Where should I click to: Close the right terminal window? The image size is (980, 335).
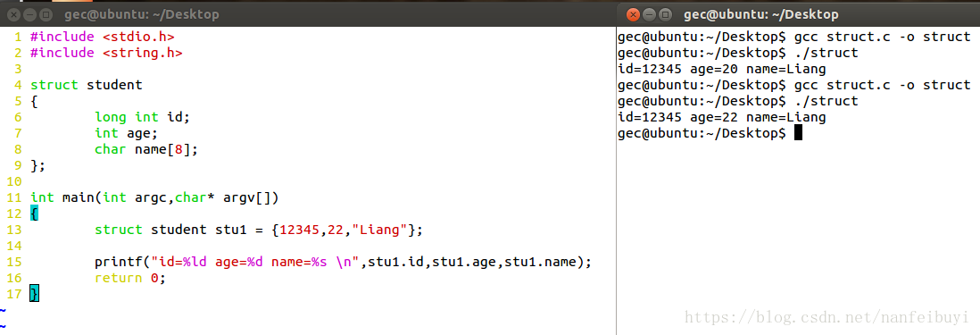pyautogui.click(x=633, y=13)
